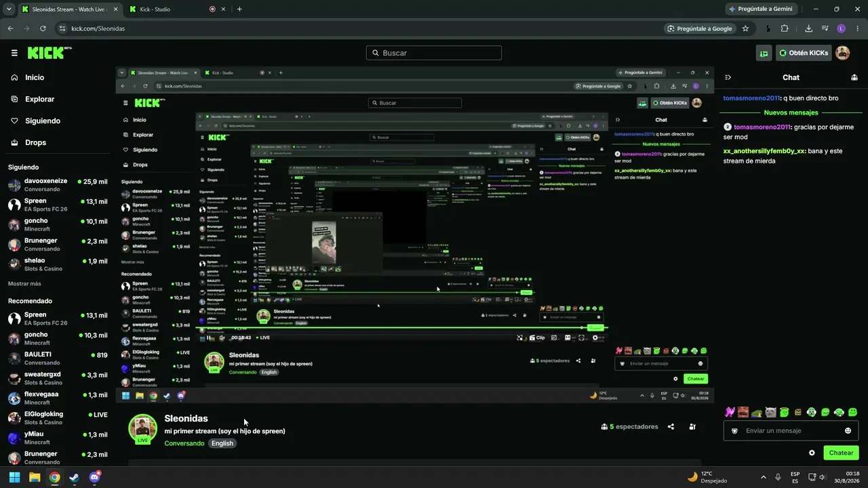Viewport: 868px width, 488px height.
Task: Share the stream with the share icon
Action: 671,427
